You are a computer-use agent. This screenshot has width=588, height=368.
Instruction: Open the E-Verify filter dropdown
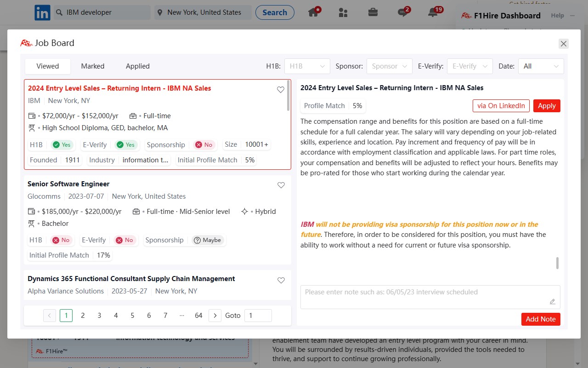coord(470,66)
